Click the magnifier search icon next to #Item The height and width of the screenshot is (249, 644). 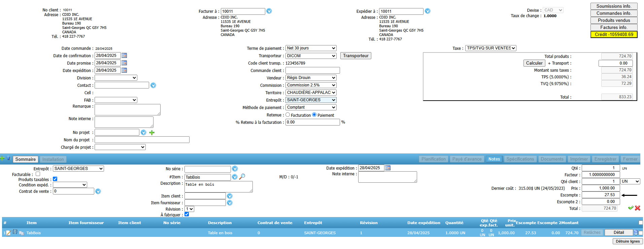click(242, 177)
